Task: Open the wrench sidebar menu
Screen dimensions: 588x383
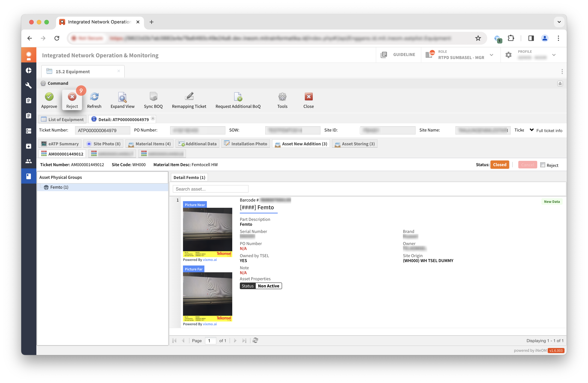Action: point(29,85)
